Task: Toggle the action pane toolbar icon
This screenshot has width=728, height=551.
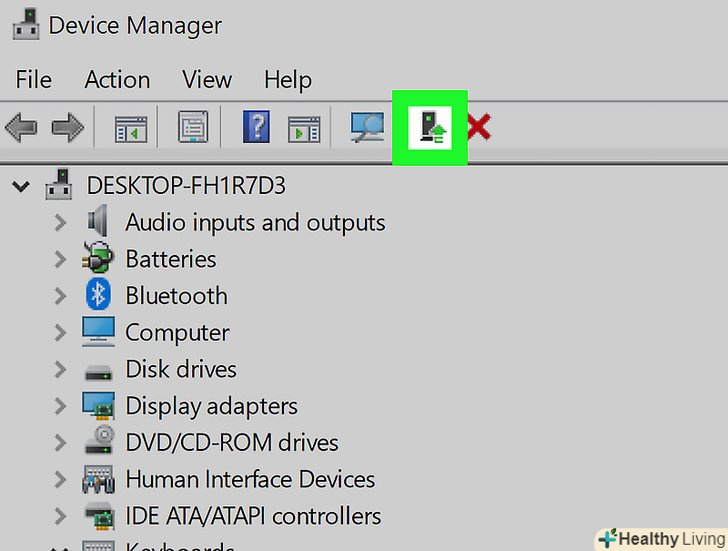Action: [304, 129]
